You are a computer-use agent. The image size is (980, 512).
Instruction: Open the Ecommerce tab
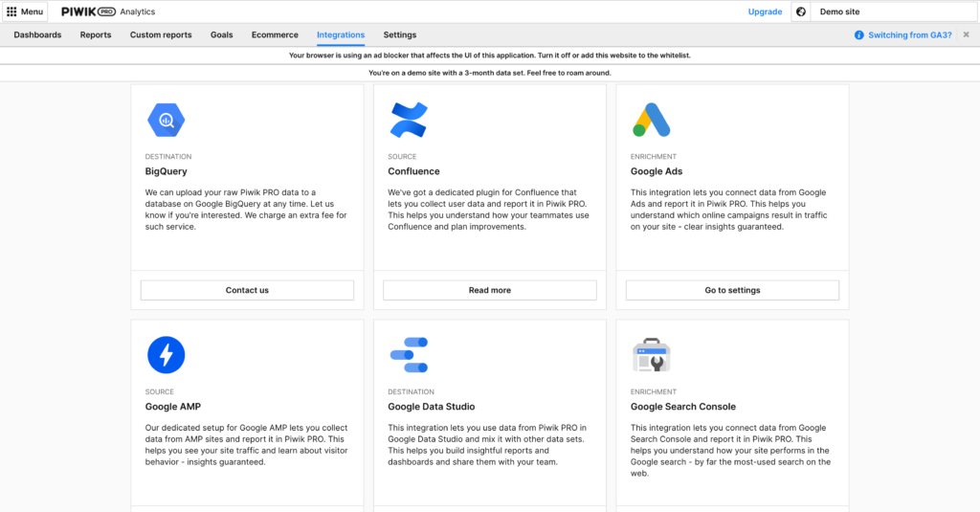pyautogui.click(x=275, y=35)
